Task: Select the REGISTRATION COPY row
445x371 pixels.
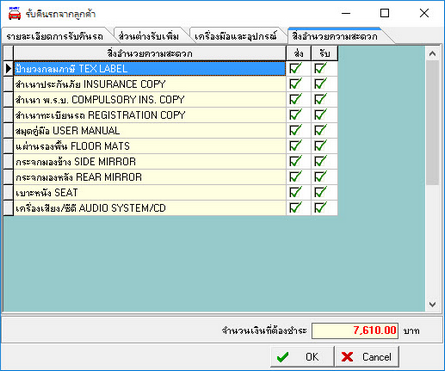Action: pyautogui.click(x=150, y=115)
